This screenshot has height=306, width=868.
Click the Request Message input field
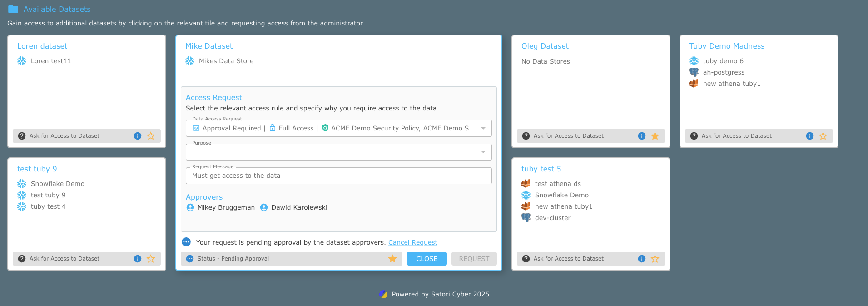point(339,176)
